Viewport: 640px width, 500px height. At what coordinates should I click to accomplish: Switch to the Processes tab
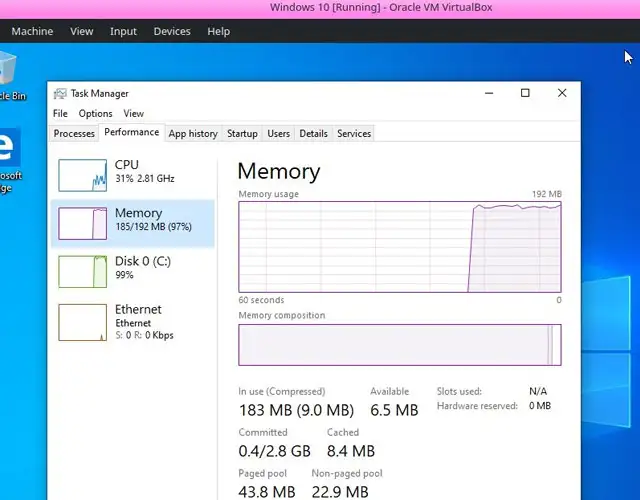pyautogui.click(x=74, y=133)
